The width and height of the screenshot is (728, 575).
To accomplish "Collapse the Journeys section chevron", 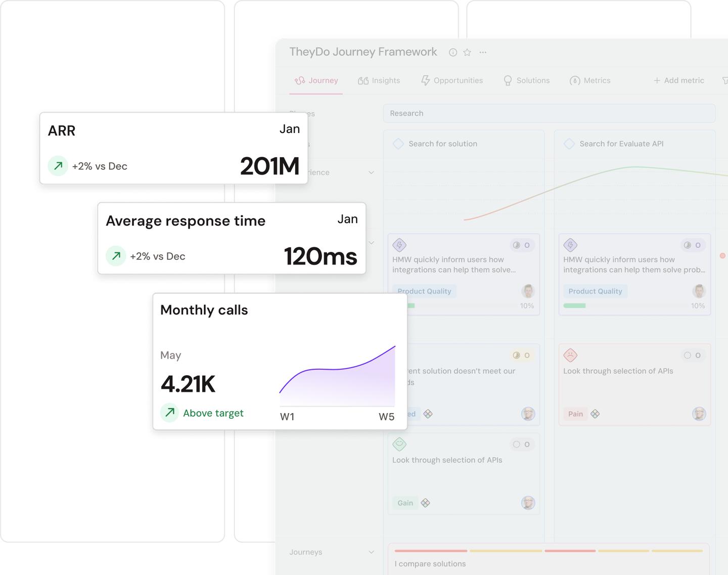I will (372, 552).
